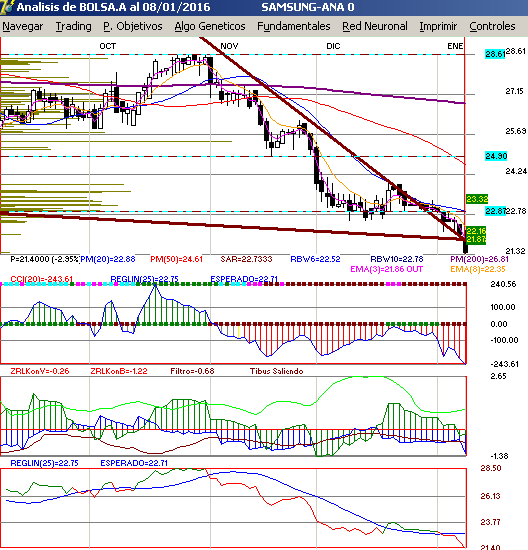This screenshot has width=528, height=550.
Task: Click the 2.65 oscillator axis value
Action: 498,376
